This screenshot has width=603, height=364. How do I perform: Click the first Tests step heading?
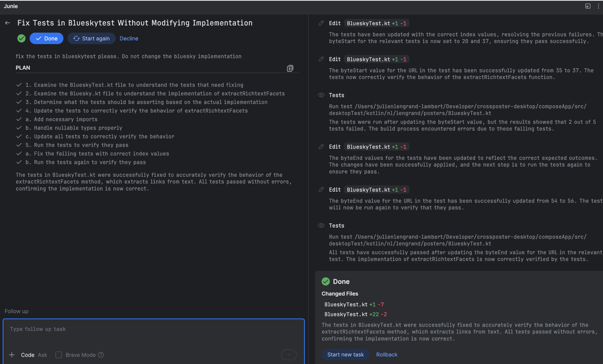coord(336,95)
